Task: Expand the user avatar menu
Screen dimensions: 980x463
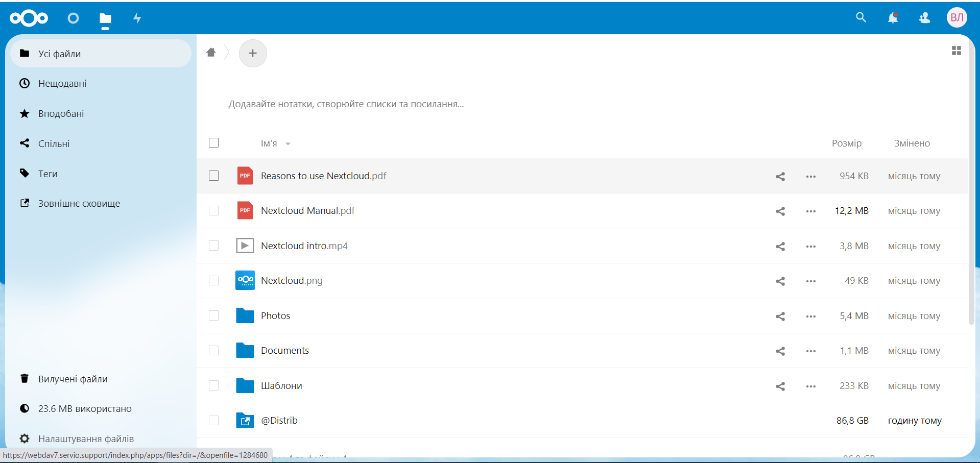Action: point(957,18)
